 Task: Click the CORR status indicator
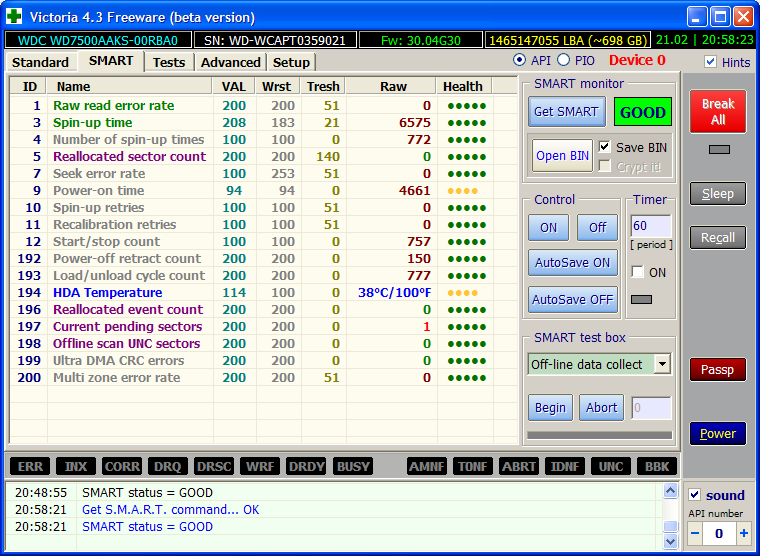[x=122, y=466]
